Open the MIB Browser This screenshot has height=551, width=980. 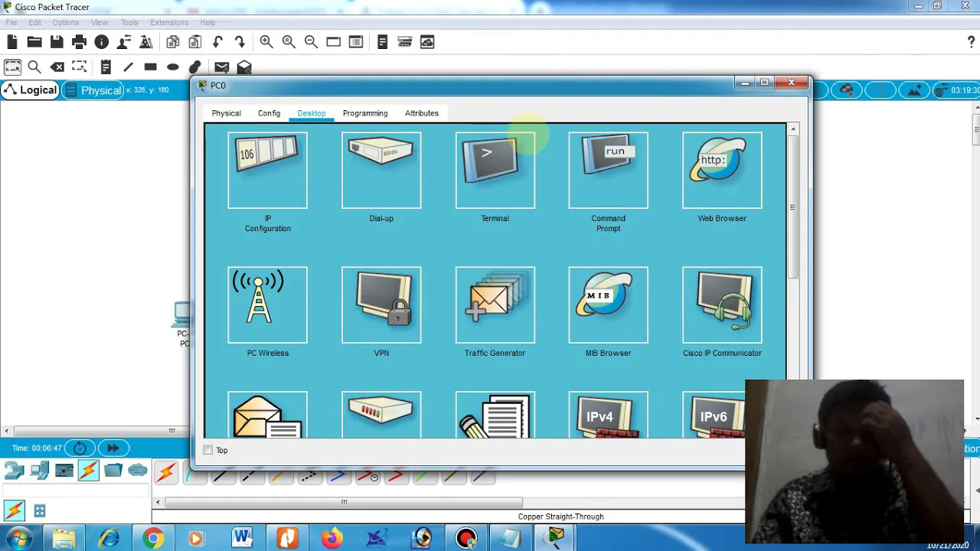tap(608, 305)
